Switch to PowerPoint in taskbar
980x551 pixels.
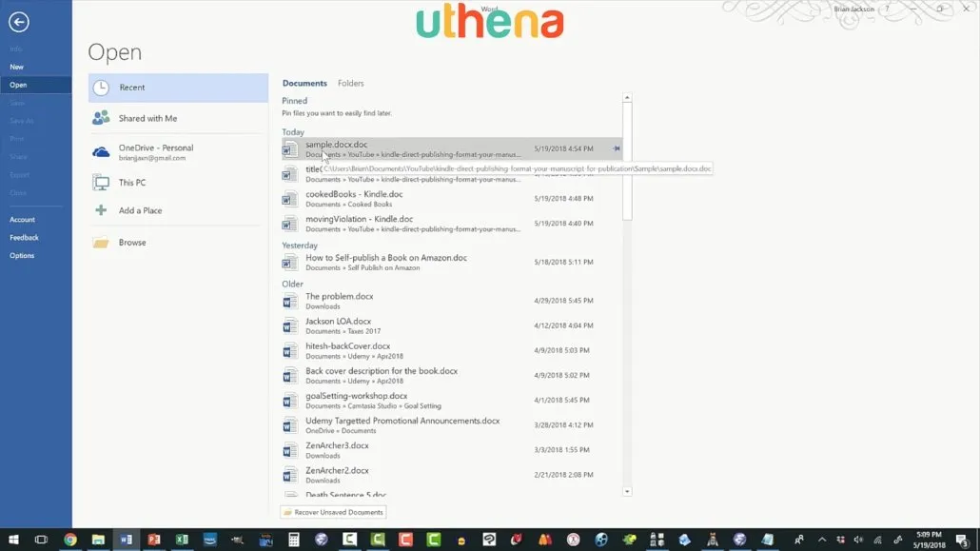click(154, 540)
